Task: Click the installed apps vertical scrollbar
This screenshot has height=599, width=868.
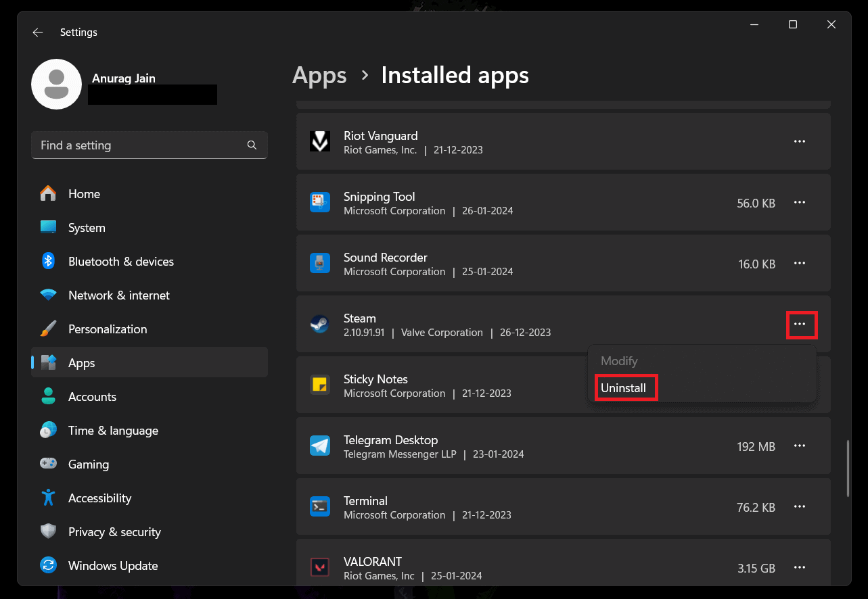Action: pos(848,469)
